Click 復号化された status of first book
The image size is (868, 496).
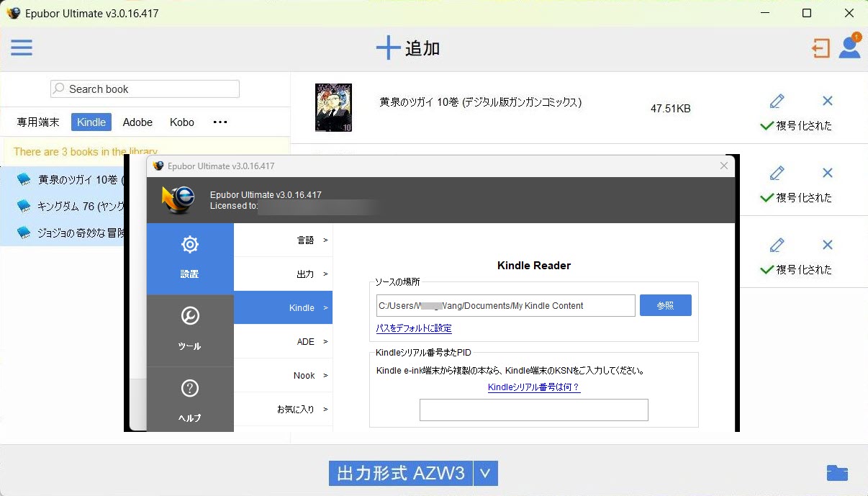[796, 126]
